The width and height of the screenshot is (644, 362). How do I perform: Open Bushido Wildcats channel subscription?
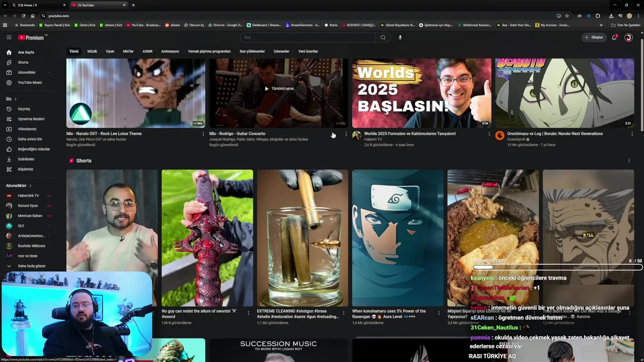[31, 246]
